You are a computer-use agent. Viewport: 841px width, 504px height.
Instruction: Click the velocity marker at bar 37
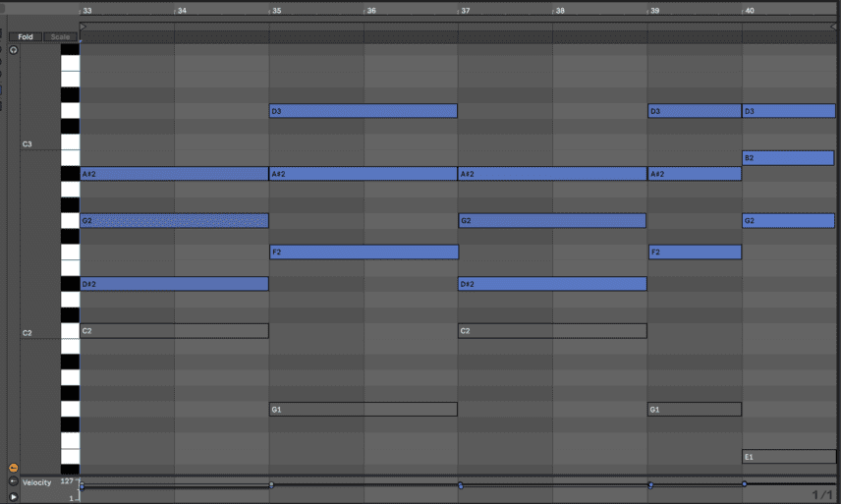(x=461, y=485)
